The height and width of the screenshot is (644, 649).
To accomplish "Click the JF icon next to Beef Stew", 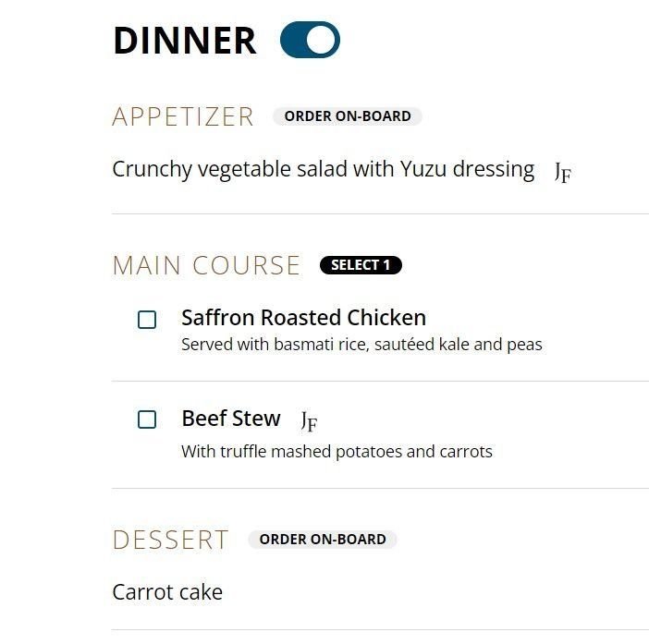I will [x=309, y=421].
